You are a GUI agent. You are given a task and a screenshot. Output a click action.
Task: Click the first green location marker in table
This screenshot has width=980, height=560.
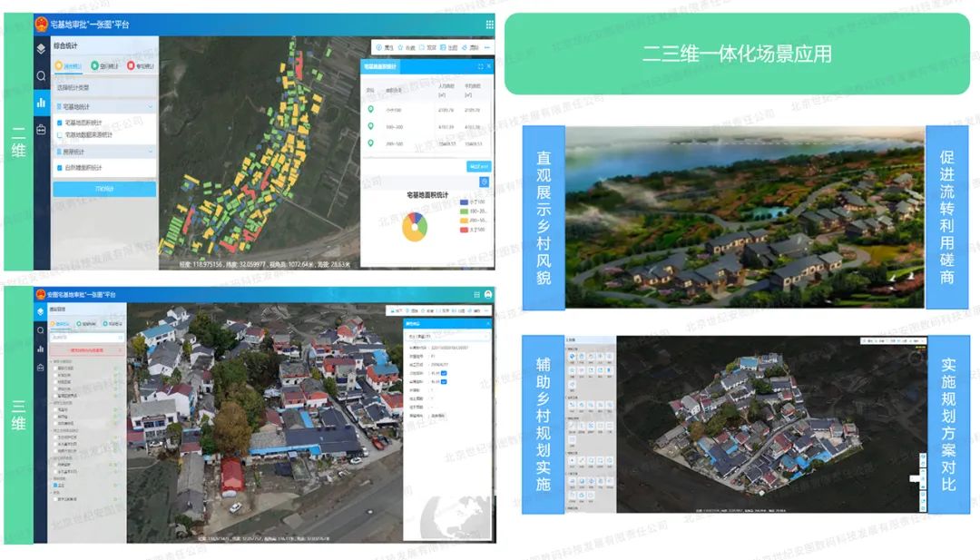coord(370,110)
